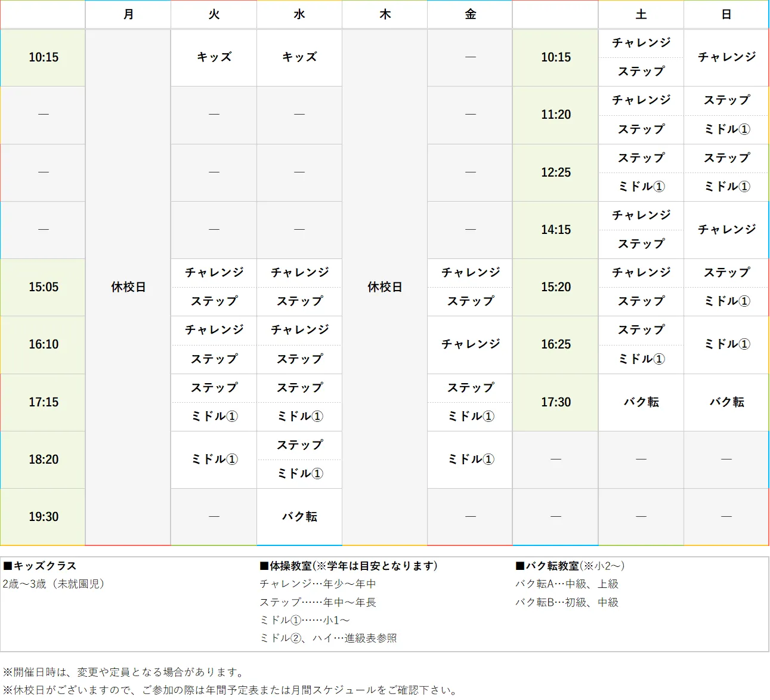Image resolution: width=770 pixels, height=700 pixels.
Task: Click the 月 column header
Action: (128, 14)
